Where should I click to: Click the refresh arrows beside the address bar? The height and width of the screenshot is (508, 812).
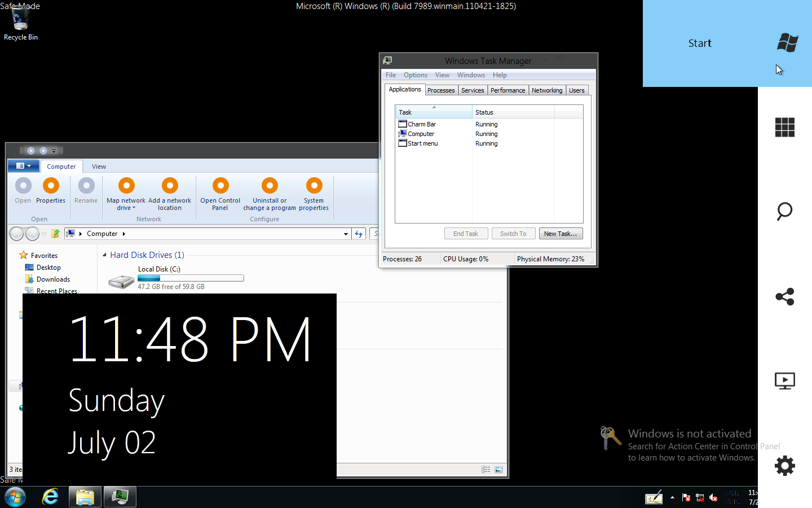pyautogui.click(x=359, y=234)
